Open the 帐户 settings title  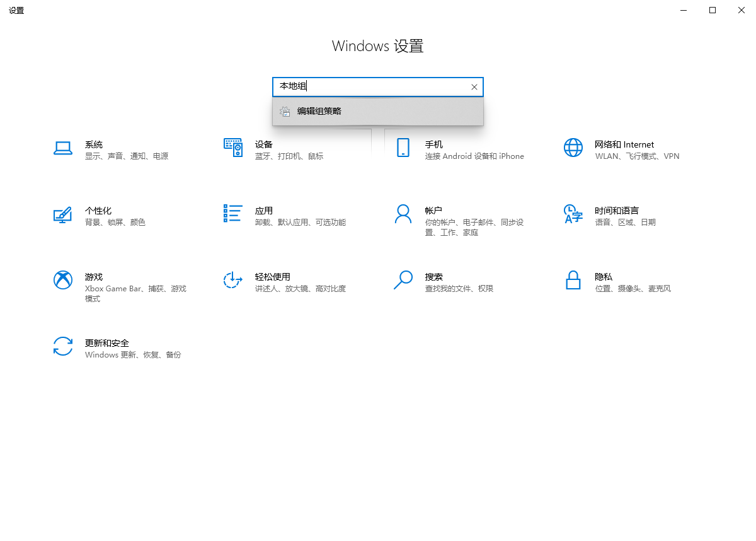point(434,211)
